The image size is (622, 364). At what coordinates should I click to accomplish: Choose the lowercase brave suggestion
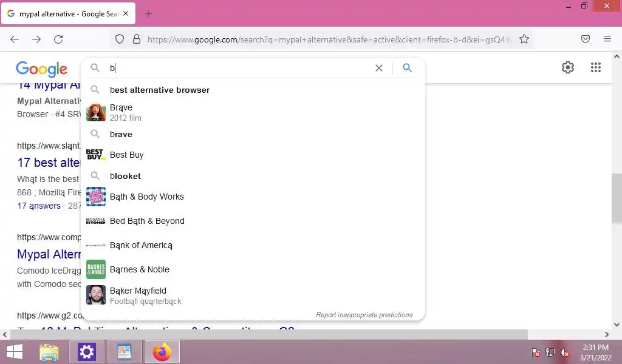click(253, 134)
